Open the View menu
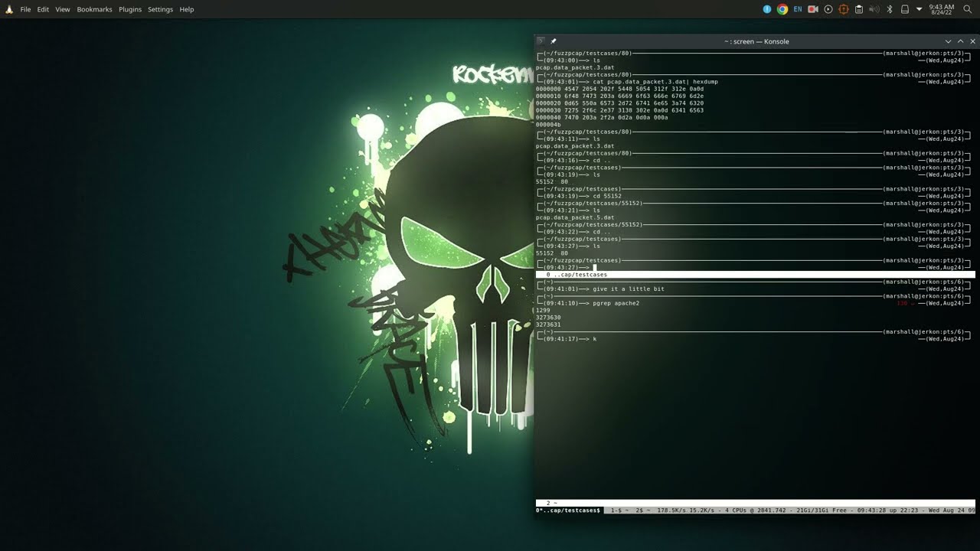The image size is (980, 551). pos(63,9)
